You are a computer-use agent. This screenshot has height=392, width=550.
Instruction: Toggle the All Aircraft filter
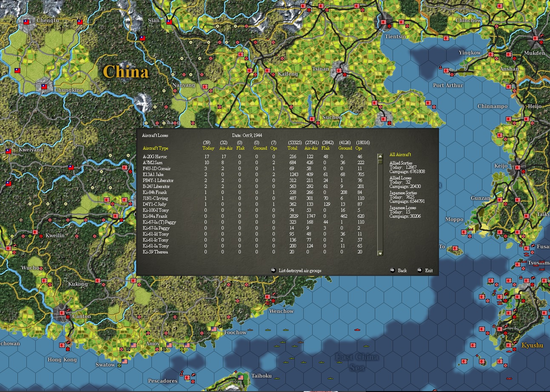click(400, 155)
